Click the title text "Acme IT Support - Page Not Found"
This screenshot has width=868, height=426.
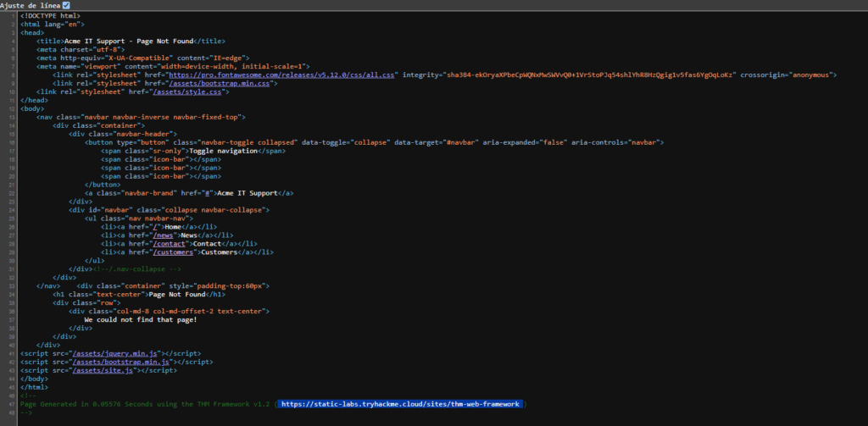[x=129, y=41]
